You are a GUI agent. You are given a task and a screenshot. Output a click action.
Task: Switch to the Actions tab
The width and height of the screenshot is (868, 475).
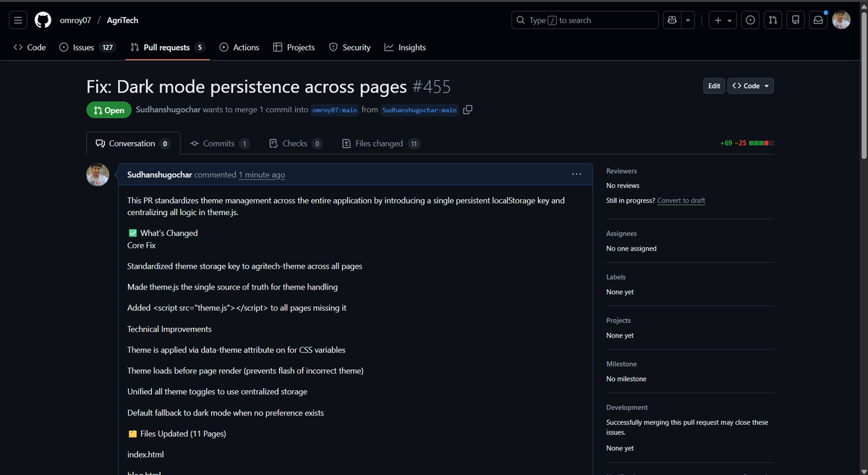coord(239,47)
